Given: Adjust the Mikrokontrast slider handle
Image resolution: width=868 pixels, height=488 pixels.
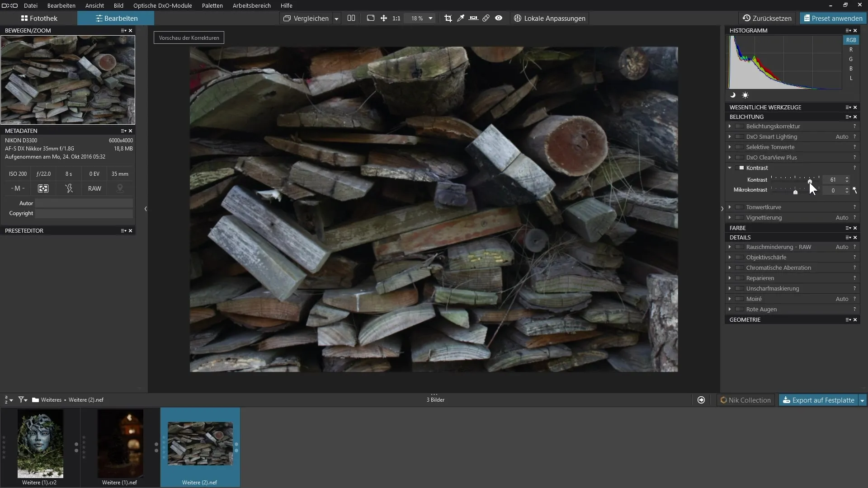Looking at the screenshot, I should coord(795,192).
